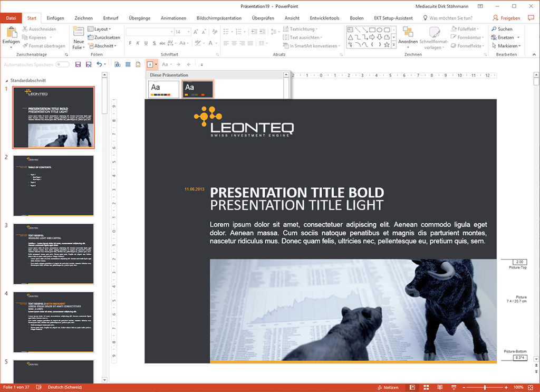Click the left arrow icon in quick access toolbar
This screenshot has height=392, width=540.
(x=189, y=64)
